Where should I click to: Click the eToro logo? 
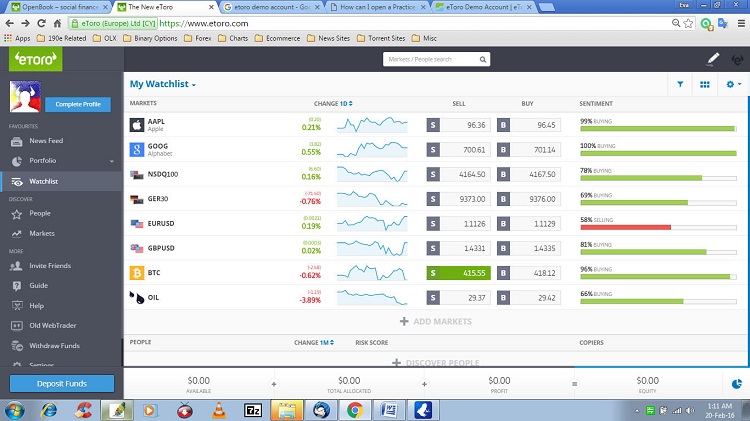(x=35, y=59)
